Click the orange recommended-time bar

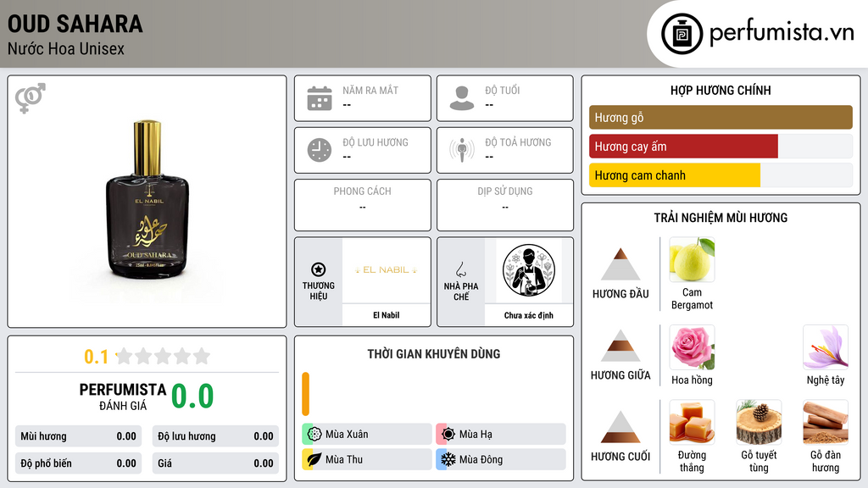pyautogui.click(x=305, y=394)
